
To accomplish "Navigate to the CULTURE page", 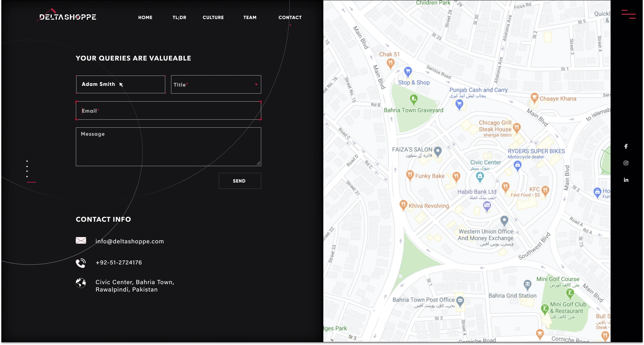I will pos(213,17).
